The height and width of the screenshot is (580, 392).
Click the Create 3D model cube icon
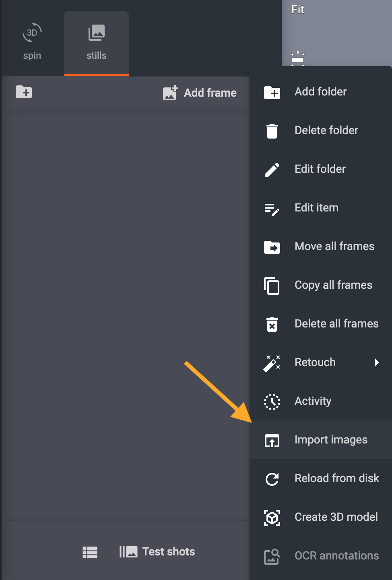[272, 518]
